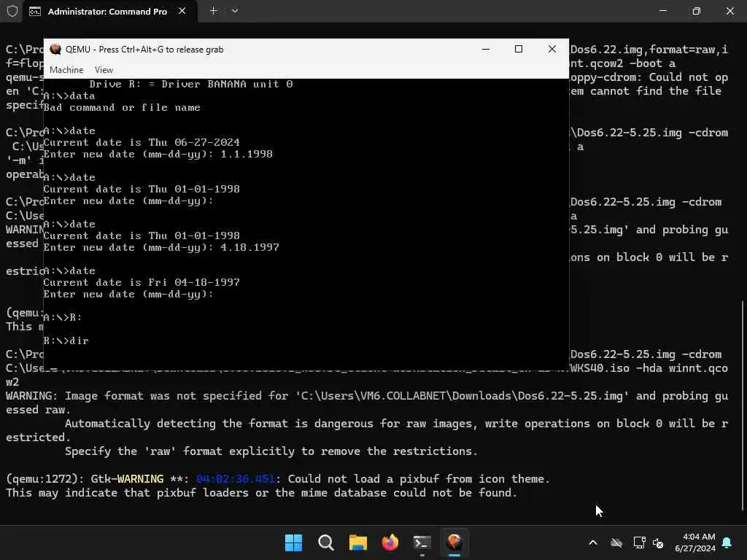Viewport: 747px width, 560px height.
Task: Click the muted volume tray icon
Action: tap(658, 542)
